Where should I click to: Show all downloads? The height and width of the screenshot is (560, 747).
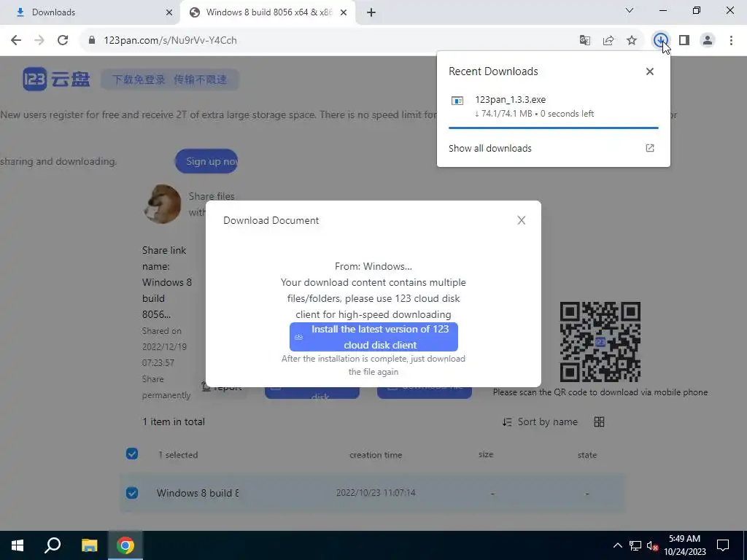pos(489,148)
